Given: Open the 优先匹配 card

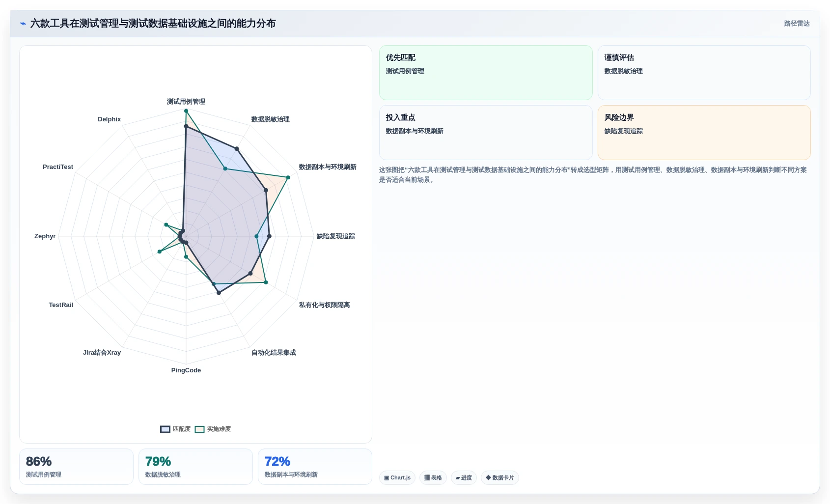Looking at the screenshot, I should pos(486,73).
